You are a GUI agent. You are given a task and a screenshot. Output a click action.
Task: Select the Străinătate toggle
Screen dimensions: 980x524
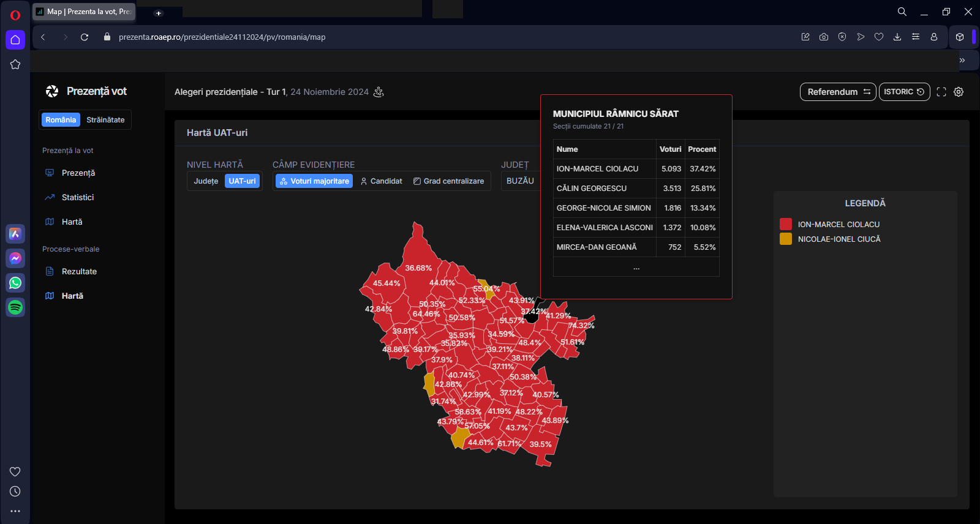coord(105,120)
